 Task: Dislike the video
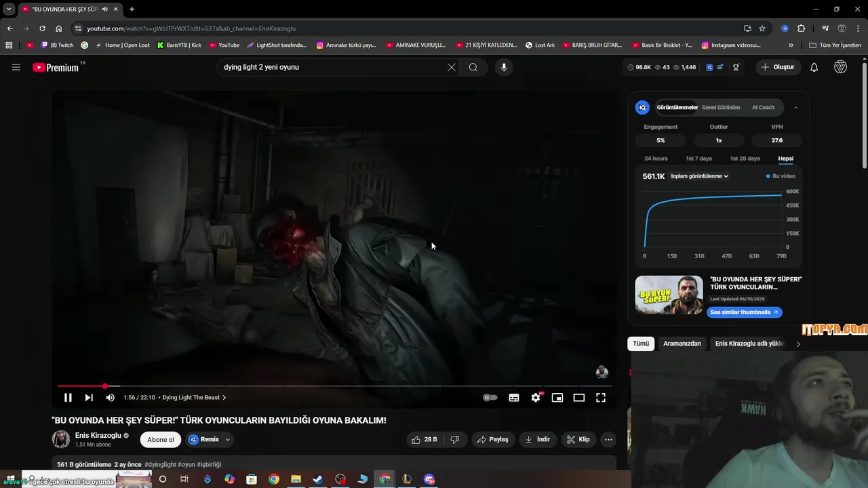point(455,439)
